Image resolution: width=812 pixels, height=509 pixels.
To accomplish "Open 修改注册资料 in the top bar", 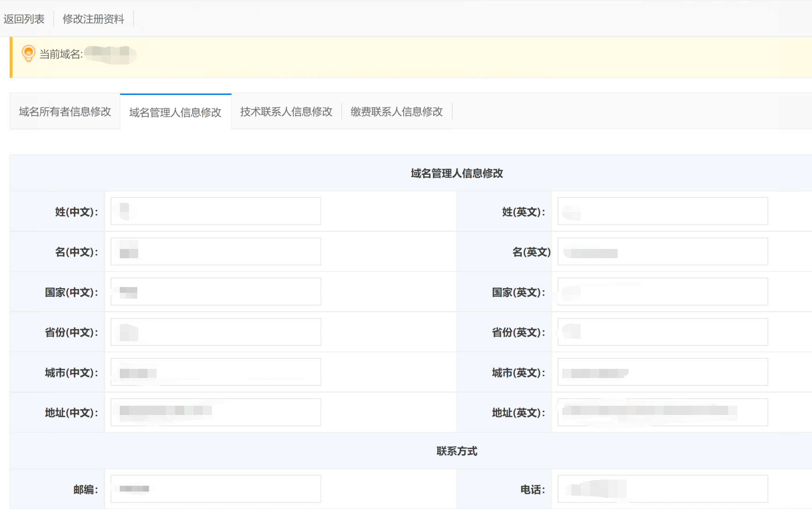I will click(94, 19).
